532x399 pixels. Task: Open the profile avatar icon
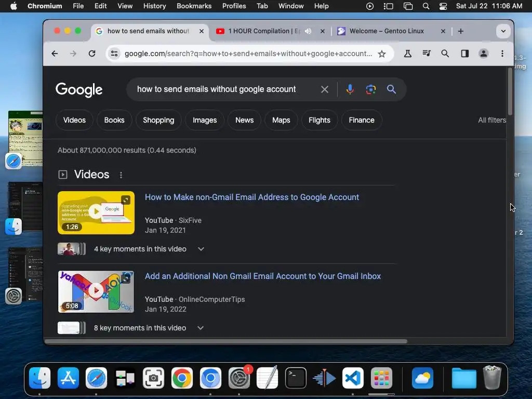coord(483,54)
